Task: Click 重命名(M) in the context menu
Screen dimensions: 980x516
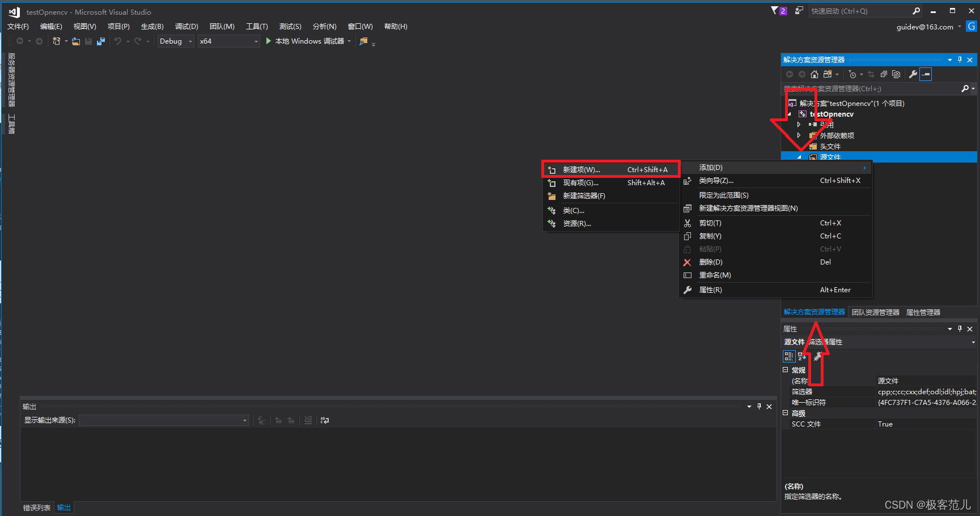Action: tap(776, 275)
